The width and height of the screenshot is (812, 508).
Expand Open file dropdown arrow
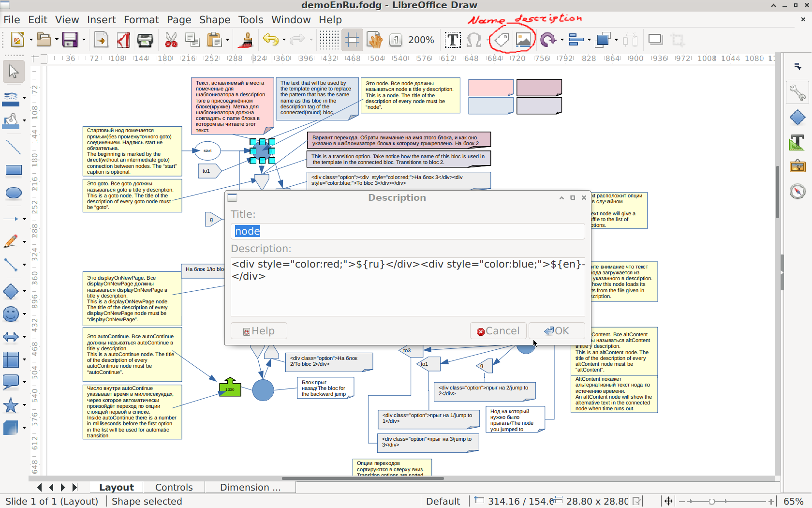coord(57,40)
